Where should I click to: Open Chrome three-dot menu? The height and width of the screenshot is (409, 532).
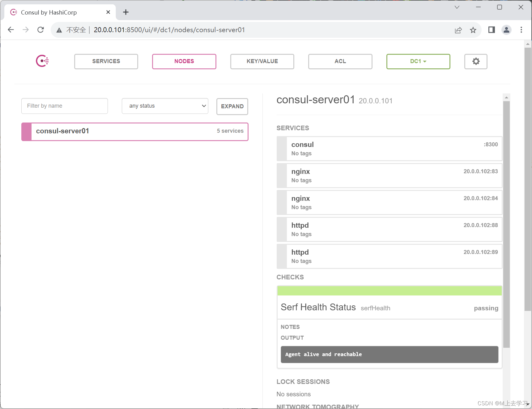[x=521, y=30]
